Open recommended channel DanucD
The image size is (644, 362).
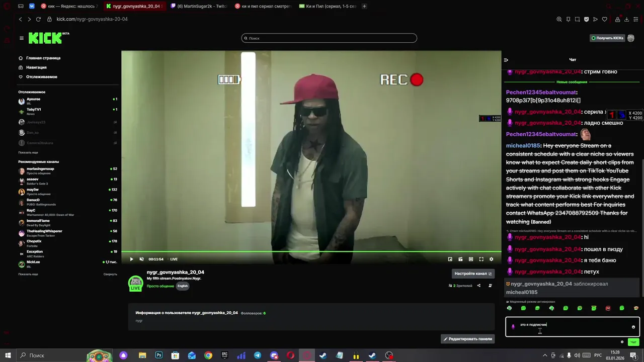67,202
